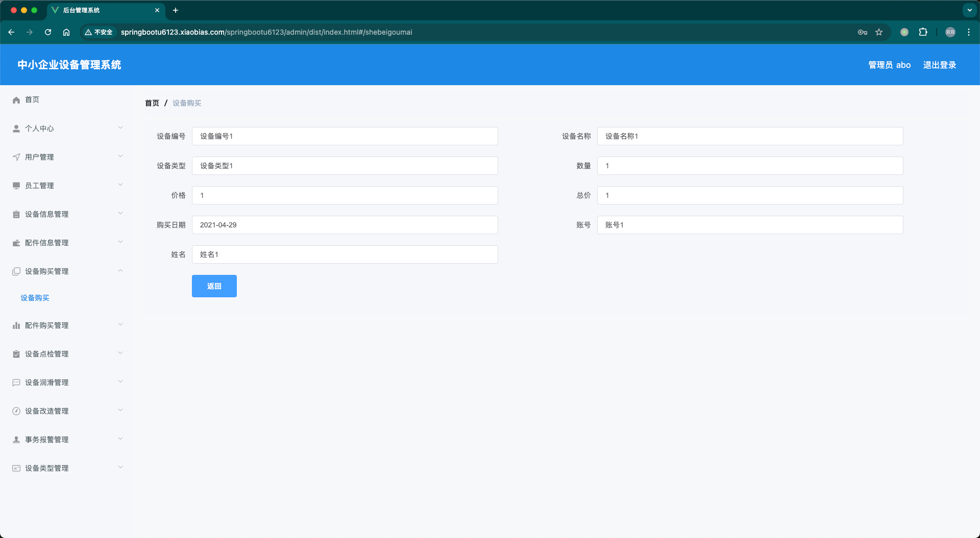Click the 姓名 input field

[345, 254]
